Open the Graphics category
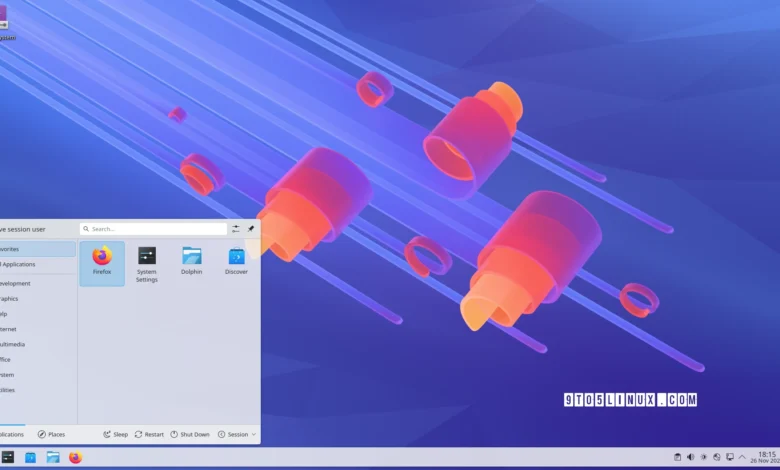 tap(38, 299)
